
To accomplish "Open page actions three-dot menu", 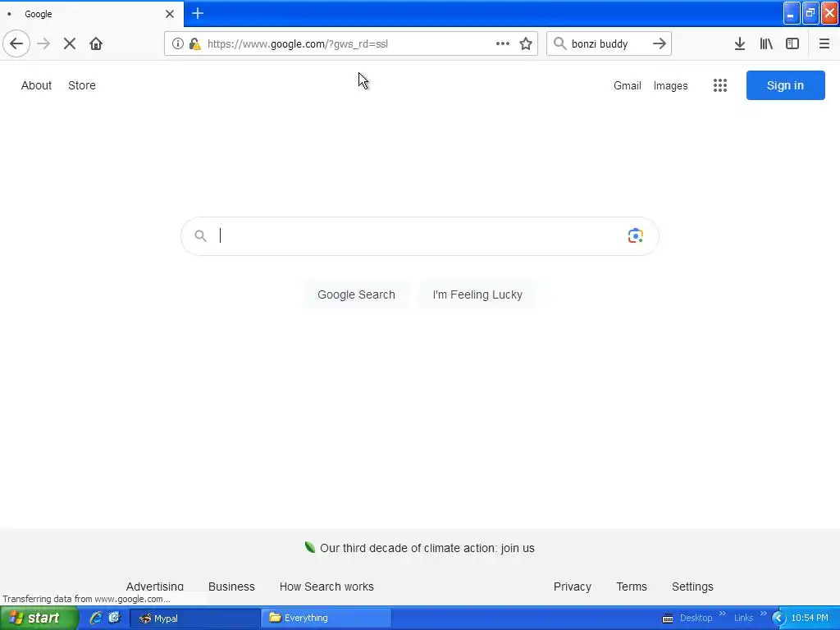I will click(x=503, y=43).
